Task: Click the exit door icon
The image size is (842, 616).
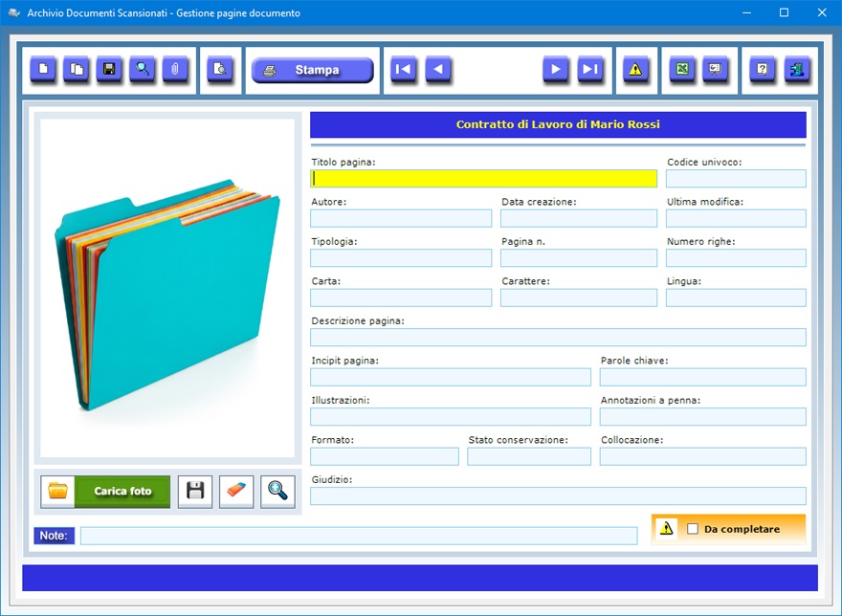Action: (797, 70)
